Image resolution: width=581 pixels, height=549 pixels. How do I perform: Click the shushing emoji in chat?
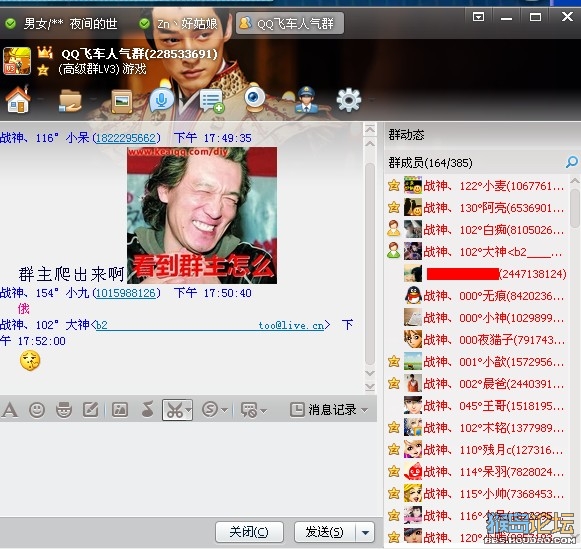[30, 360]
